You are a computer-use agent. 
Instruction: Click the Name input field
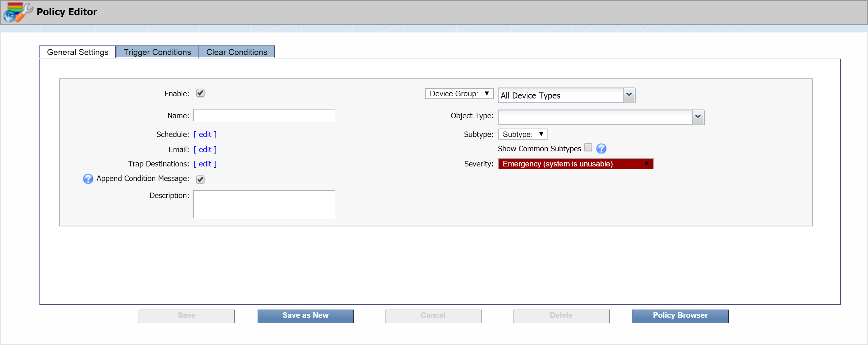[264, 115]
